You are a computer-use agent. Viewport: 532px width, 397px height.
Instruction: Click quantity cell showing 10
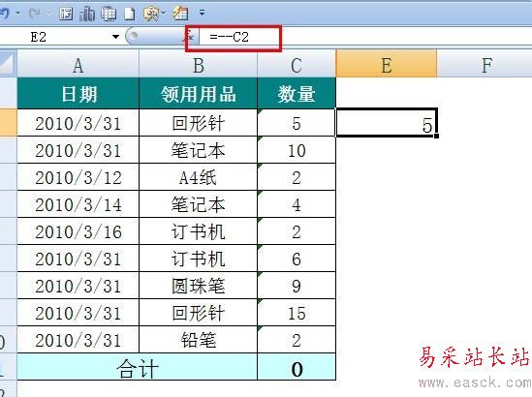[297, 150]
